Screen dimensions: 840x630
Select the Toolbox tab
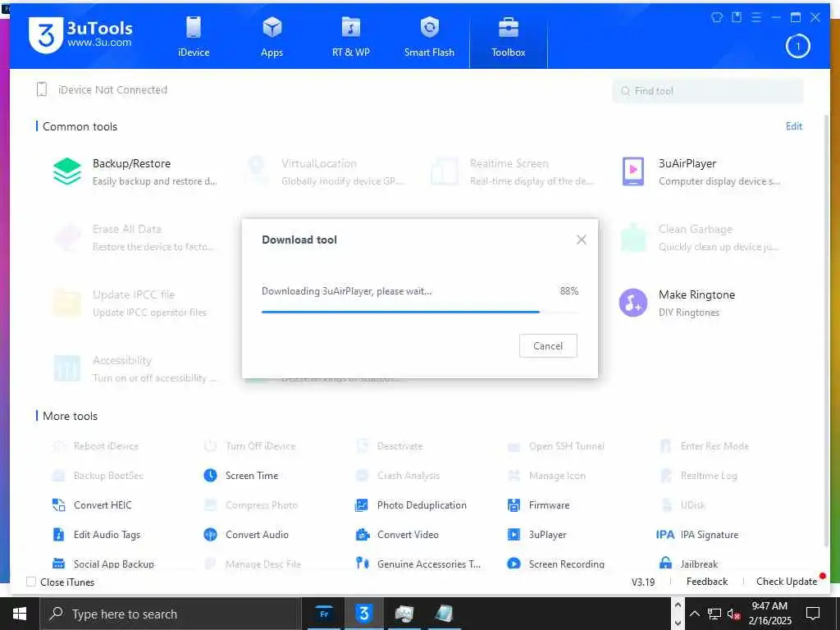509,36
